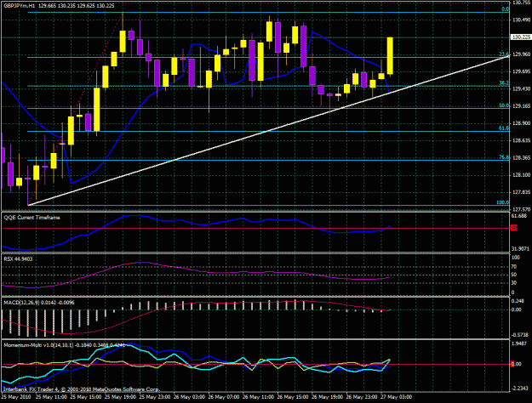Screen dimensions: 532x403
Task: Select the Fibonacci 0.0 level label
Action: (506, 9)
